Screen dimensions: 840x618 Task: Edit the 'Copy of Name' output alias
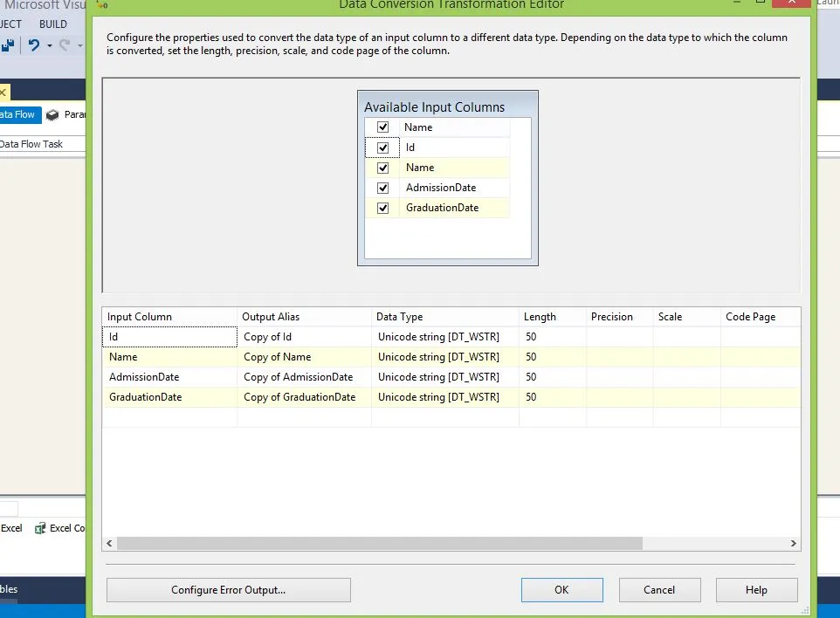click(x=304, y=357)
